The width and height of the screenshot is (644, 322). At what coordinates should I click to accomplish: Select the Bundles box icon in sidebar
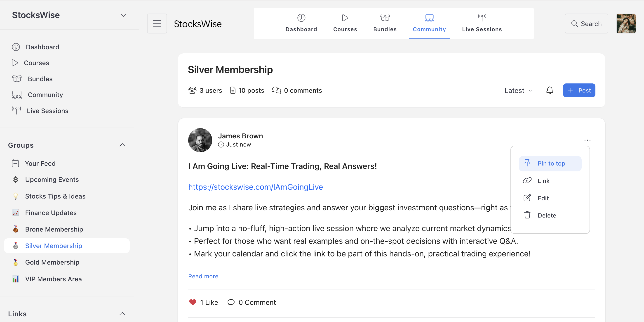click(x=17, y=79)
